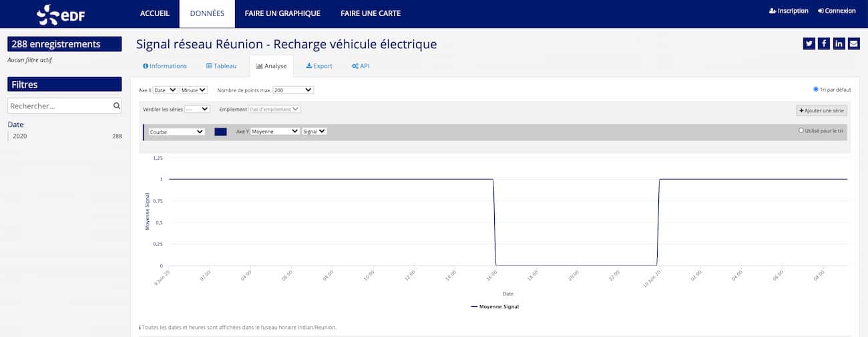Click the Rechercher search field
This screenshot has height=337, width=868.
pyautogui.click(x=59, y=106)
